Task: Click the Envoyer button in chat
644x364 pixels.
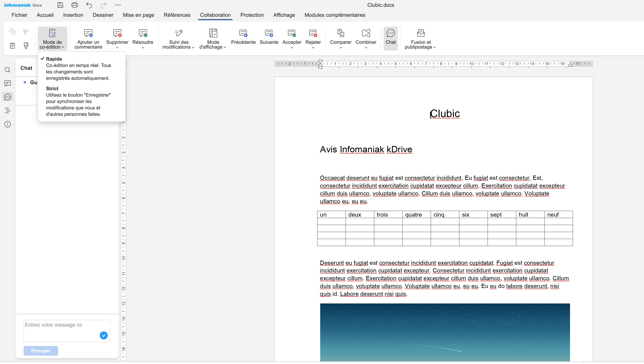Action: (41, 350)
